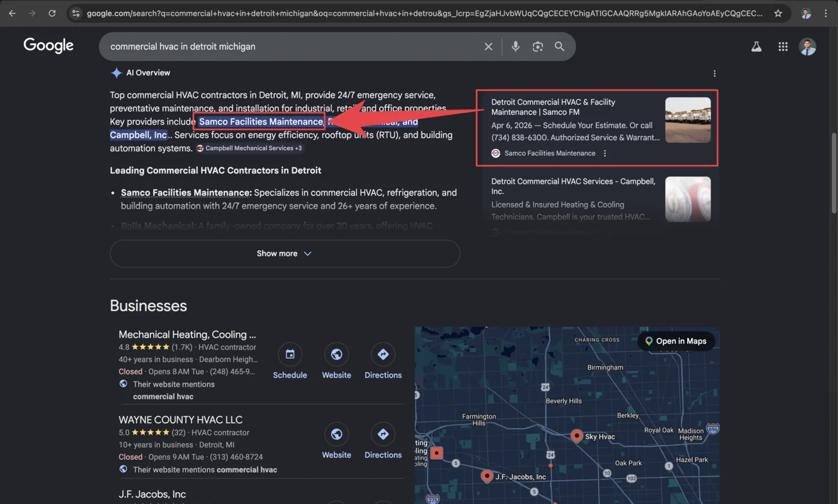Click the URL address bar
The image size is (838, 504).
point(424,13)
